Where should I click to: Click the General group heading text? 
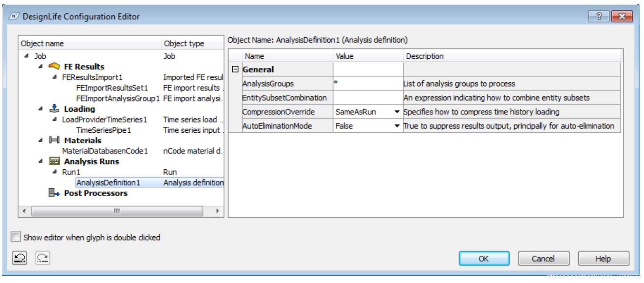click(x=258, y=69)
